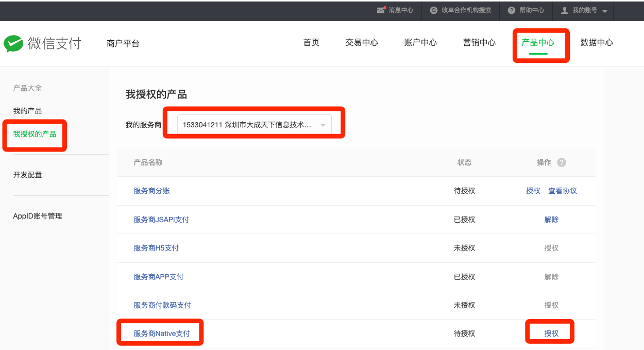Open 服务商H5支付 product link
The width and height of the screenshot is (644, 350).
(x=156, y=248)
